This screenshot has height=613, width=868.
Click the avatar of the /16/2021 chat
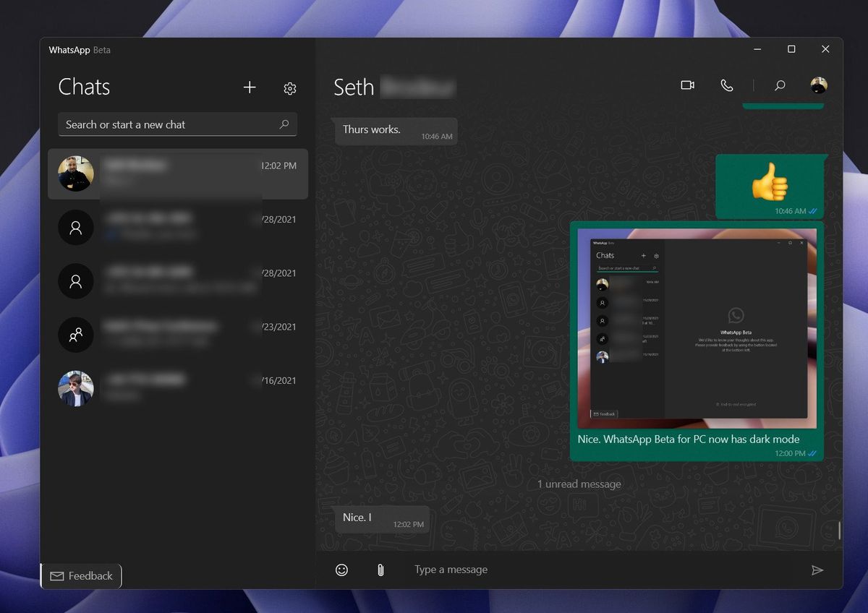click(76, 388)
